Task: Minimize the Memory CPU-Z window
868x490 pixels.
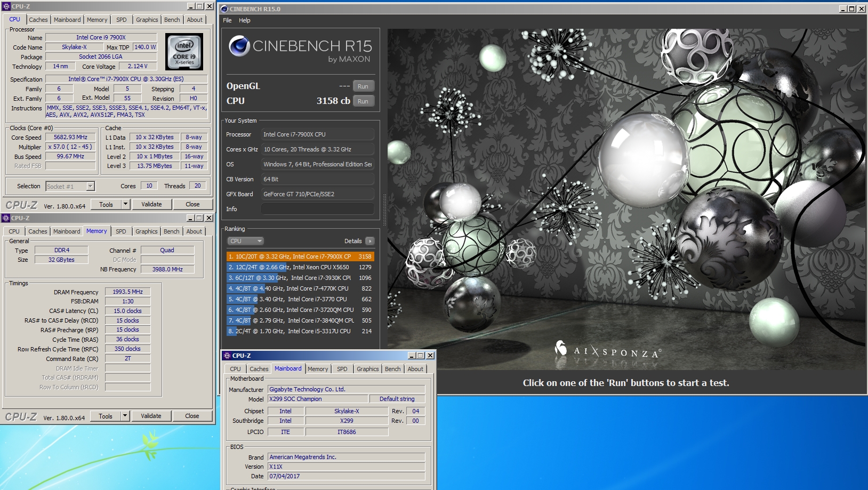Action: pos(190,218)
